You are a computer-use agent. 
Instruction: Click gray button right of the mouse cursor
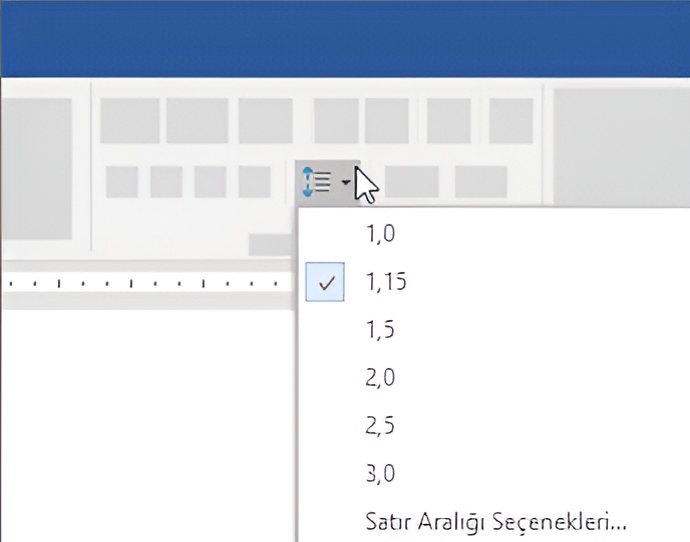(412, 182)
